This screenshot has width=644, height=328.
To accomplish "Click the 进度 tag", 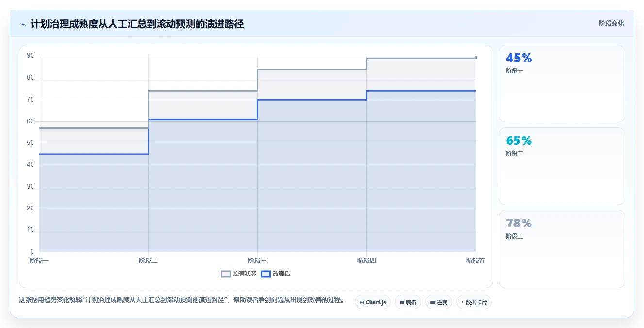I will [439, 302].
